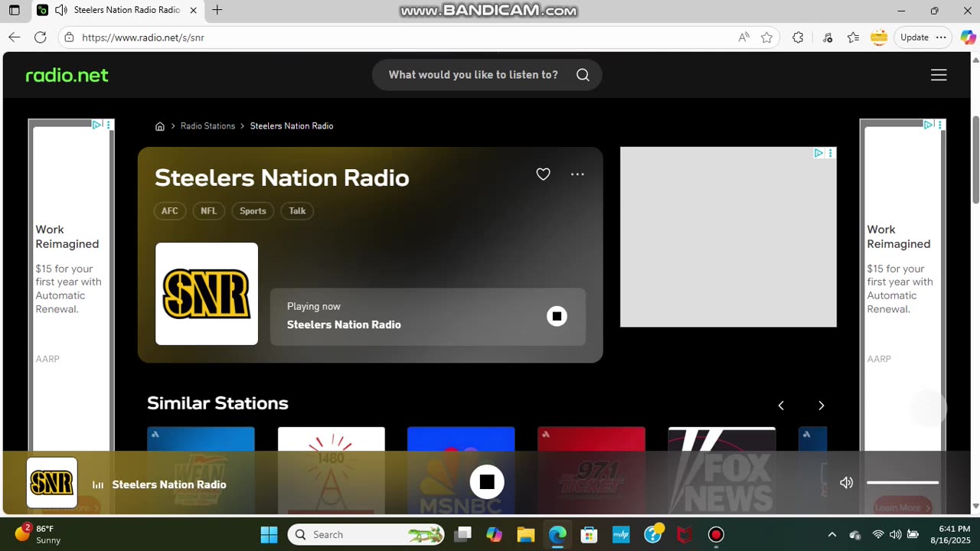The height and width of the screenshot is (551, 980).
Task: Open options on the left ad banner
Action: [x=109, y=125]
